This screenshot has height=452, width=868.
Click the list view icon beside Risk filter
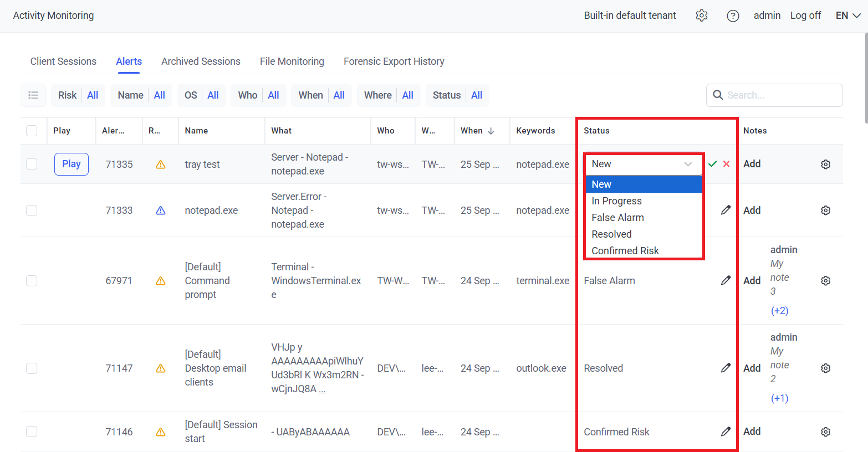click(33, 95)
